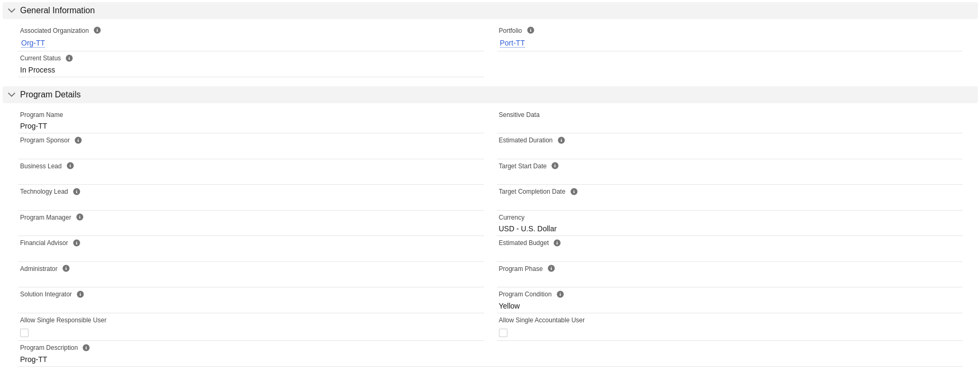980x371 pixels.
Task: Click the Program Description info icon
Action: [86, 348]
